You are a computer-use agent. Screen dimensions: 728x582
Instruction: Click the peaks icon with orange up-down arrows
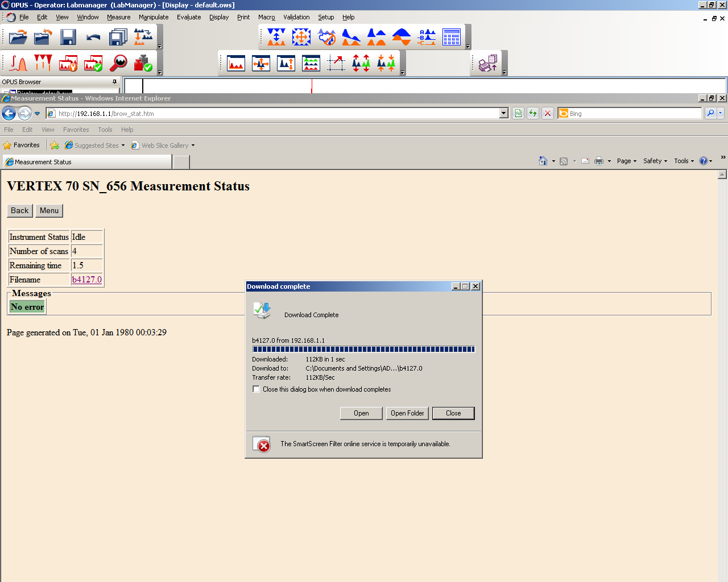coord(386,63)
